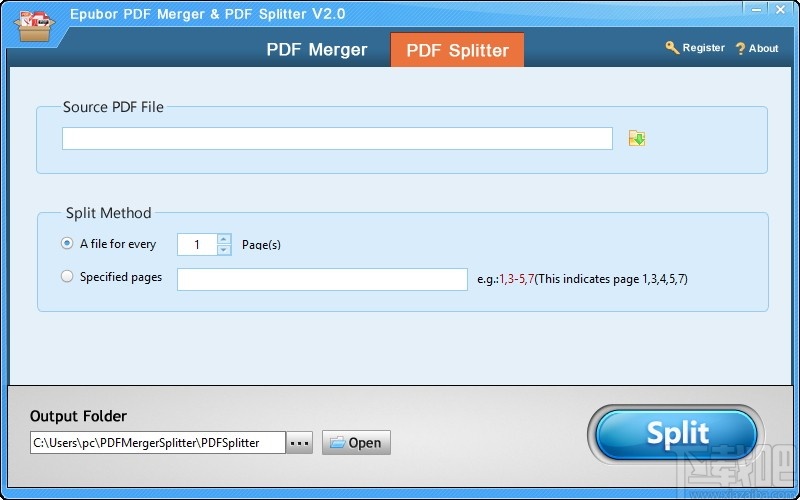The image size is (800, 500).
Task: Click the pages-per-file number field
Action: (197, 245)
